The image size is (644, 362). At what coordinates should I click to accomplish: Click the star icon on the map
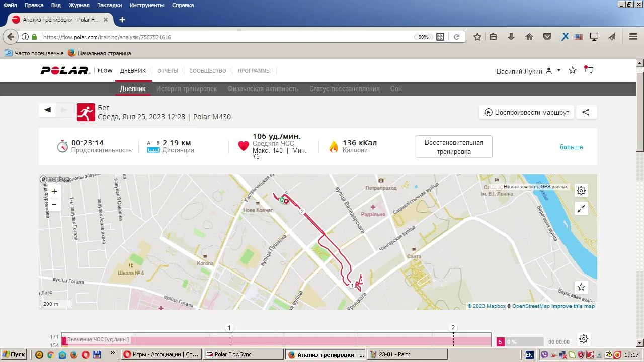pyautogui.click(x=581, y=287)
